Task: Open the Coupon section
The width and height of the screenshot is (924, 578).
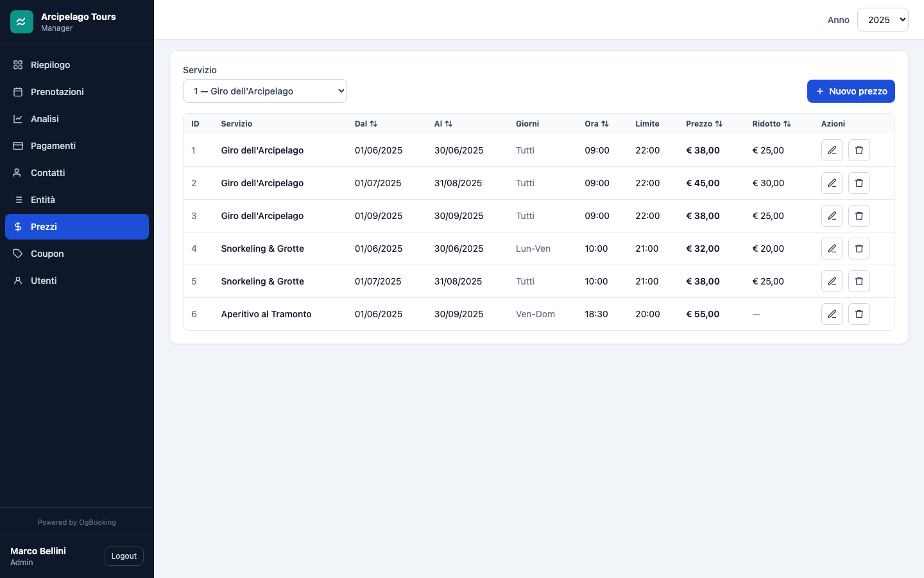Action: 77,254
